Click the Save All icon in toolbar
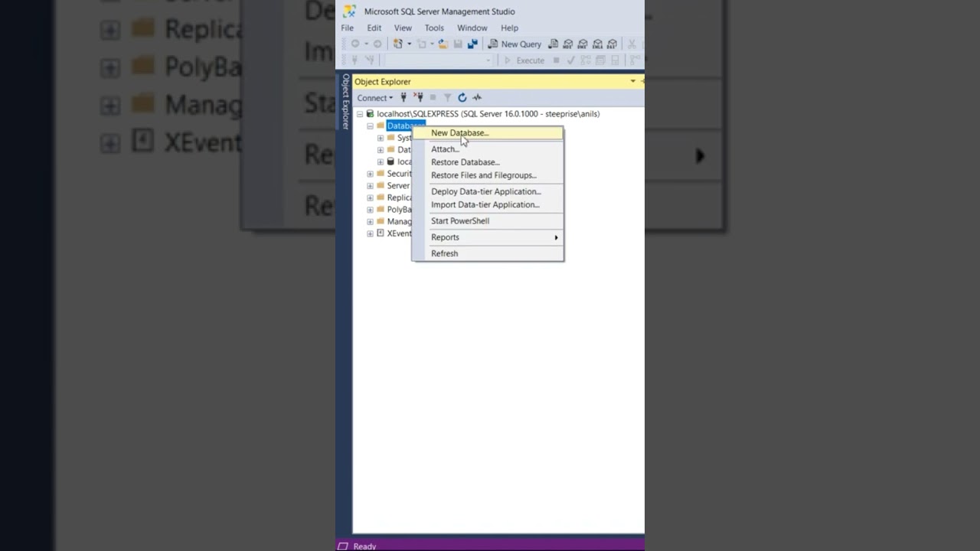 472,44
